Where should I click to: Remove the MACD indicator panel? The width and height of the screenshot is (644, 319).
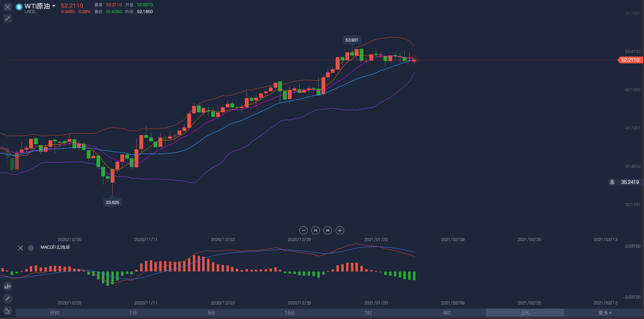pos(20,248)
